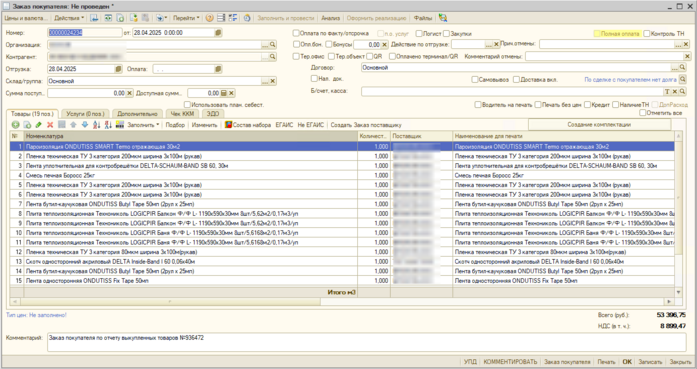Select row 4 Смесь печная Боросс 25кг
The height and width of the screenshot is (369, 697).
tap(342, 175)
